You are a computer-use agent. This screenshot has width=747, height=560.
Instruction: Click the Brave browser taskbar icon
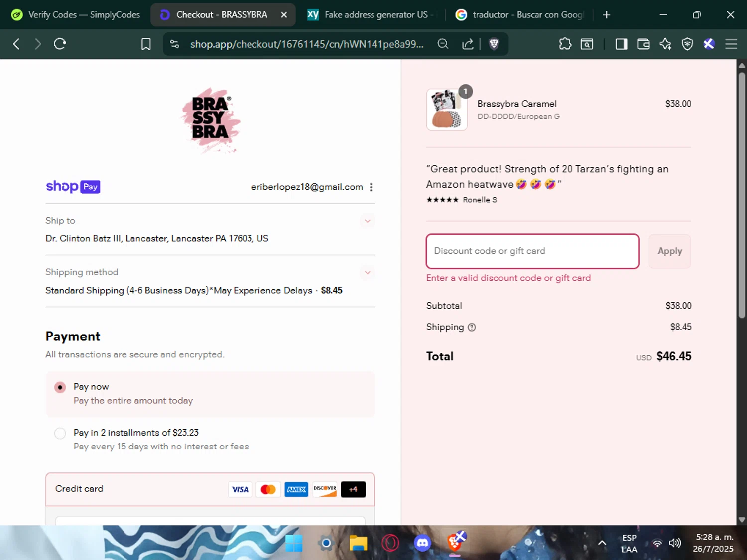tap(455, 542)
